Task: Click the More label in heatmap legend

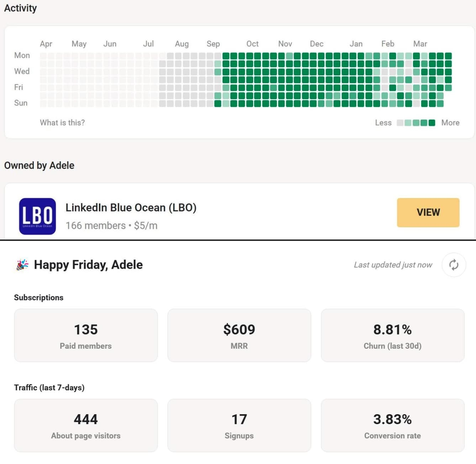Action: pyautogui.click(x=450, y=123)
